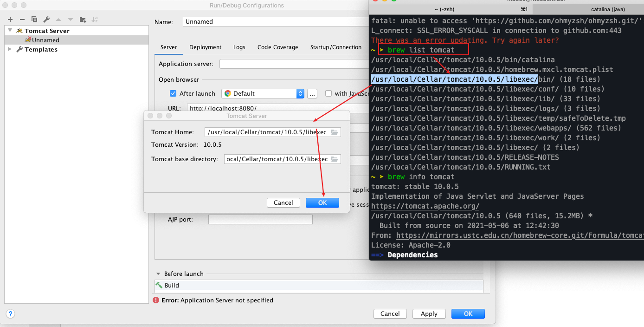Click Tomcat Version 10.0.5 text

[187, 145]
